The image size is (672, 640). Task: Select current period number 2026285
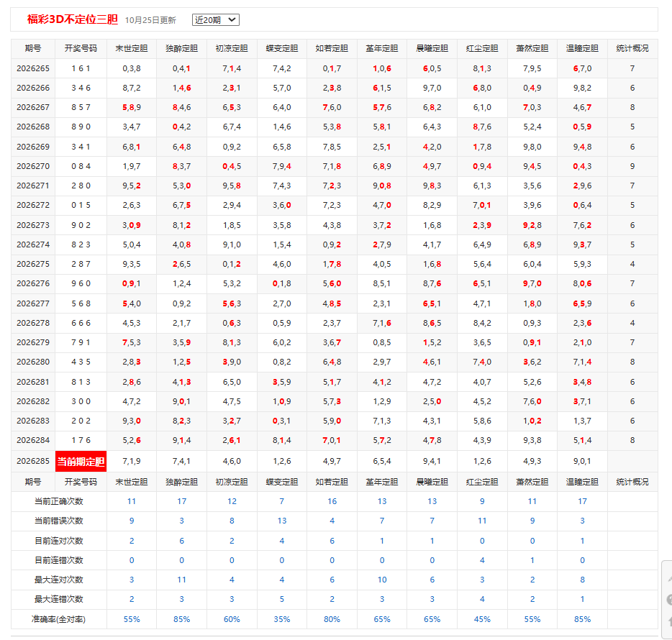(x=33, y=462)
